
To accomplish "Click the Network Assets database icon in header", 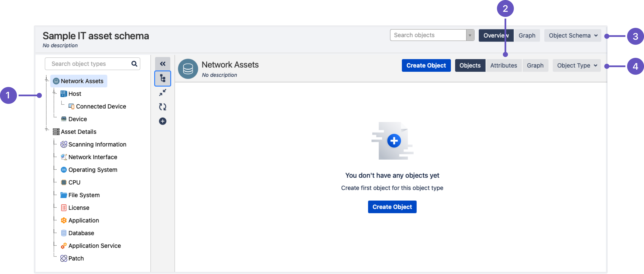I will tap(188, 69).
